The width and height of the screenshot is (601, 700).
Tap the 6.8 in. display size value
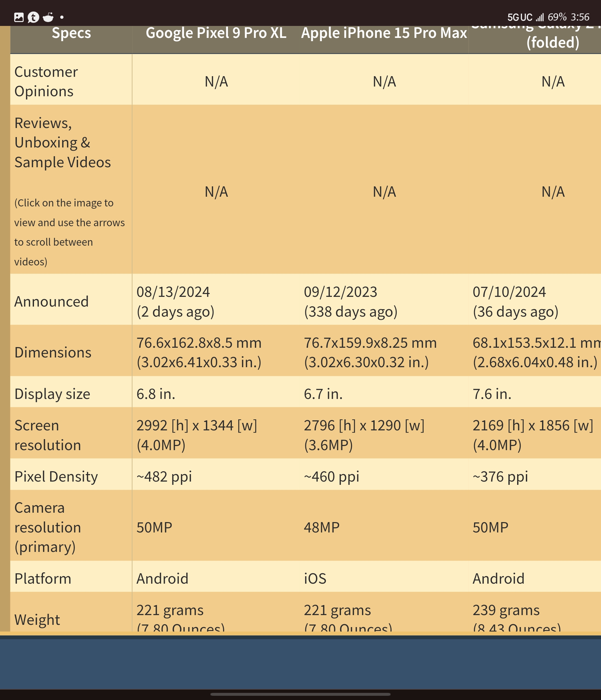156,394
